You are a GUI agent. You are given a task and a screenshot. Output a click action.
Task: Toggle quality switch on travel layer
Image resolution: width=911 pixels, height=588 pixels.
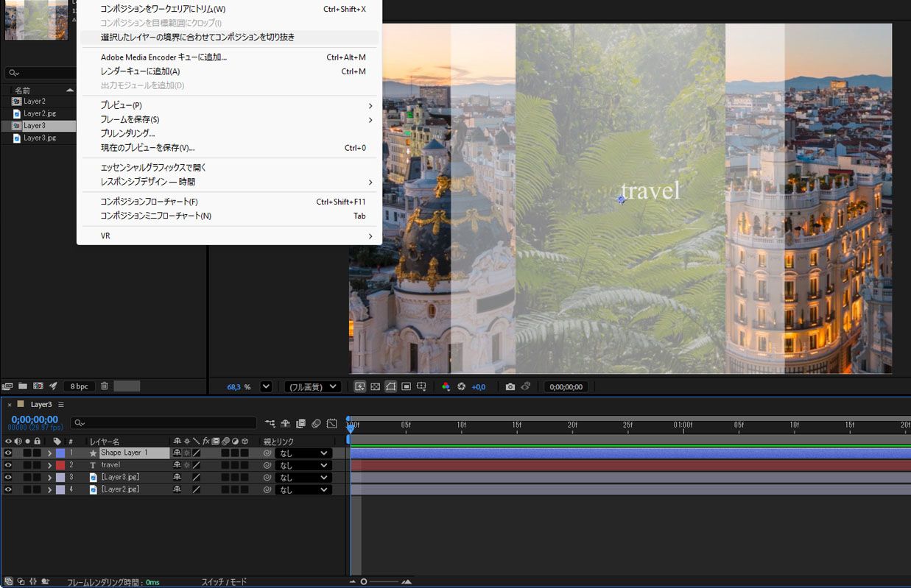(197, 465)
